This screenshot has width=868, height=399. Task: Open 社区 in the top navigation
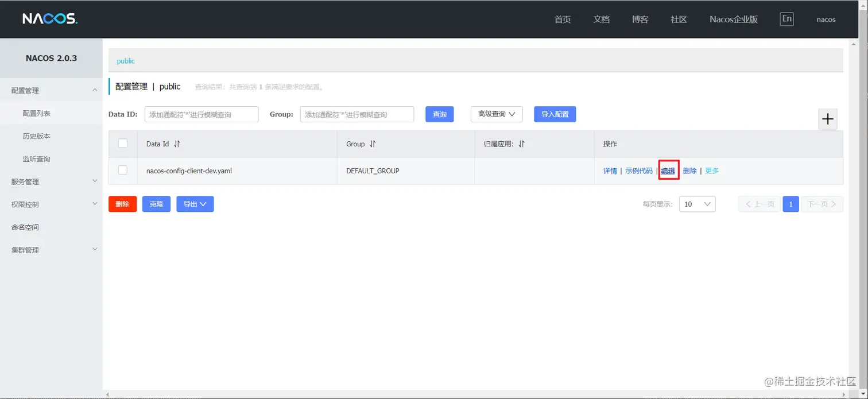(x=679, y=20)
